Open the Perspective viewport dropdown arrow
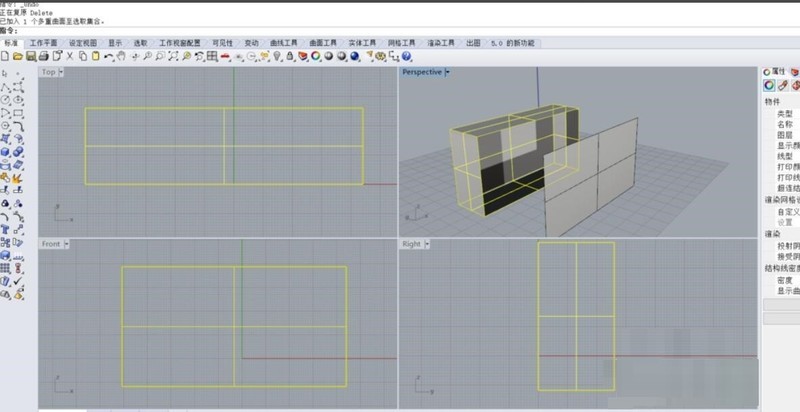 pos(447,72)
